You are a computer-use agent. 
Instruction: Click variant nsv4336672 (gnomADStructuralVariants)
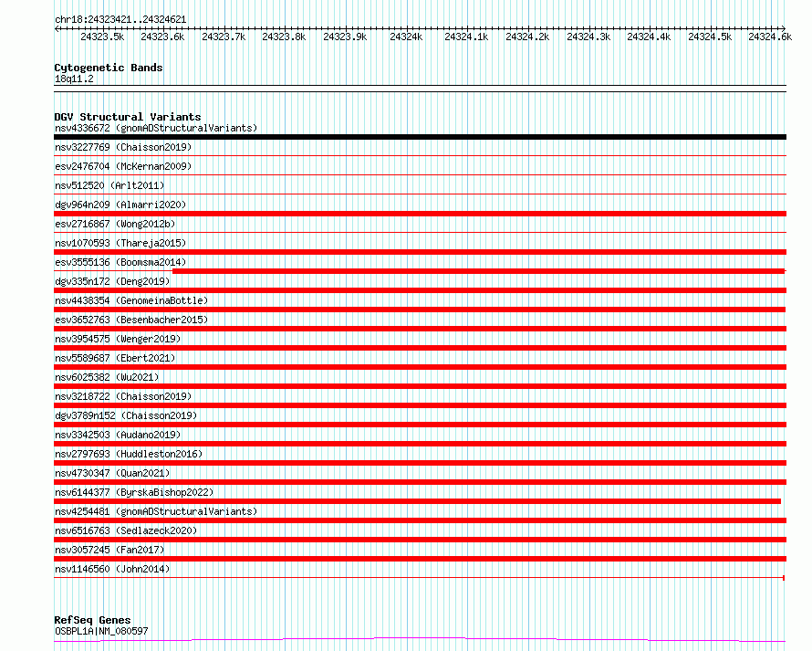point(156,128)
